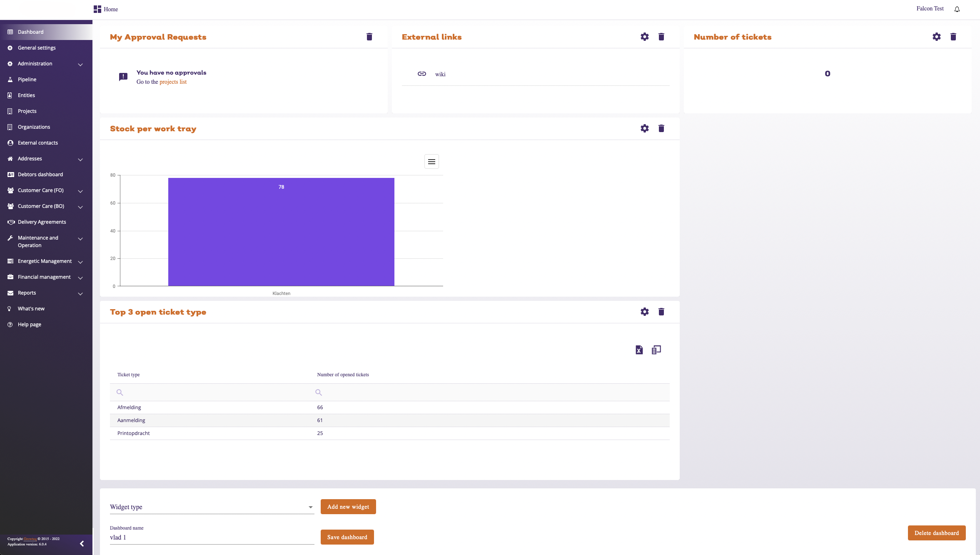Viewport: 980px width, 555px height.
Task: Expand Customer Care (FO) submenu
Action: pyautogui.click(x=80, y=191)
